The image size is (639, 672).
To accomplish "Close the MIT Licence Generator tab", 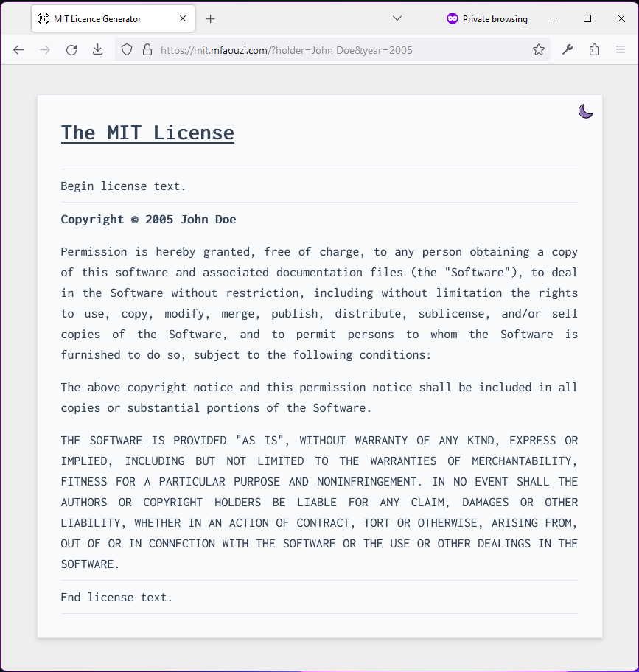I will point(183,19).
